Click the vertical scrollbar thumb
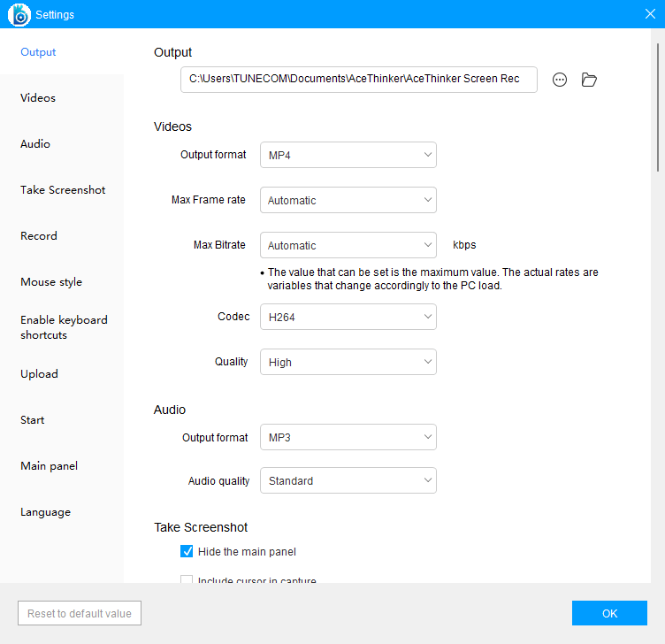665x644 pixels. (x=658, y=107)
